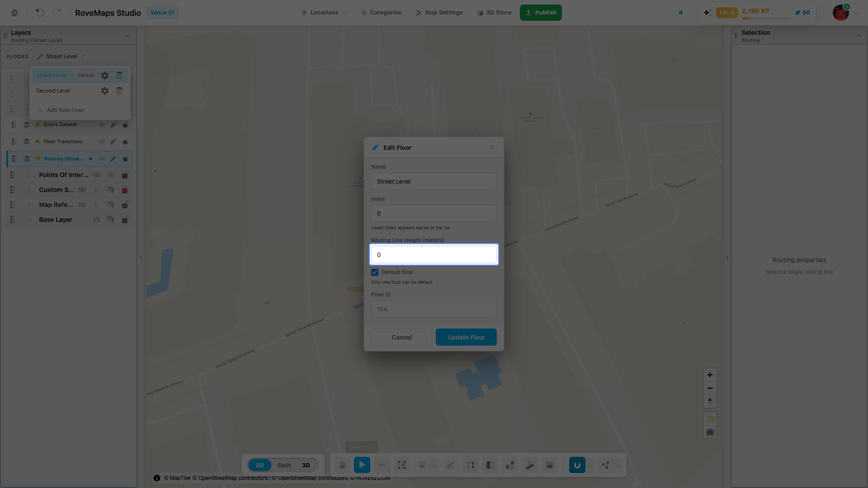This screenshot has height=488, width=868.
Task: Toggle the Default floor checkbox
Action: point(375,272)
